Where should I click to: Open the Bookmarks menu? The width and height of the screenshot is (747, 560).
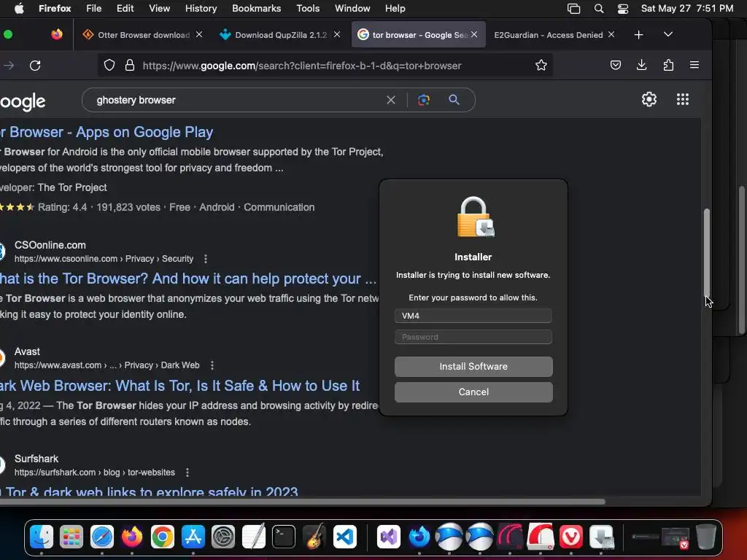[256, 9]
